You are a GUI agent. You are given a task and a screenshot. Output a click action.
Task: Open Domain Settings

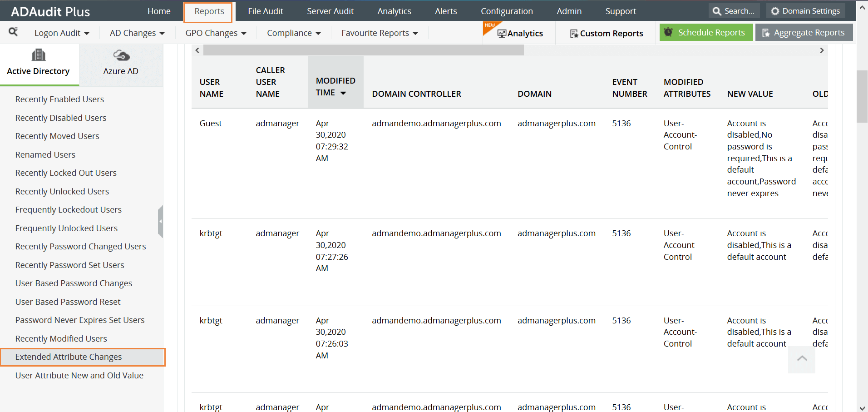pyautogui.click(x=806, y=11)
